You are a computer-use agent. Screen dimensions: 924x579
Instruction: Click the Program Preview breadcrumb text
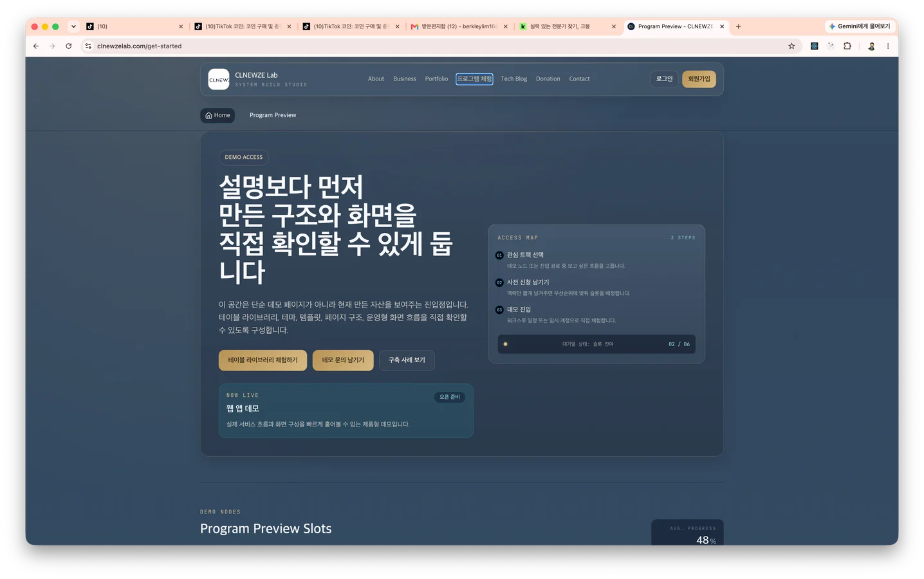tap(273, 115)
